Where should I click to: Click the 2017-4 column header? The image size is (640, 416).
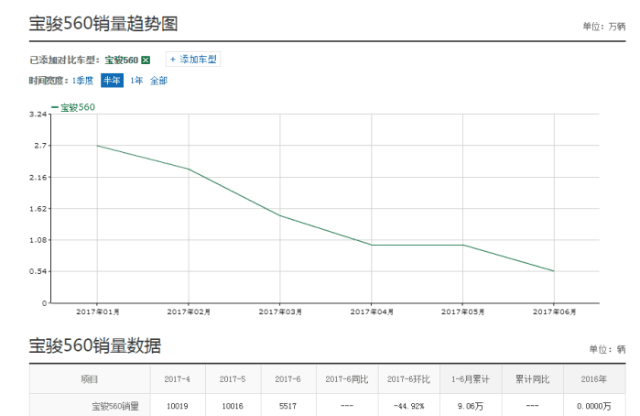(177, 379)
